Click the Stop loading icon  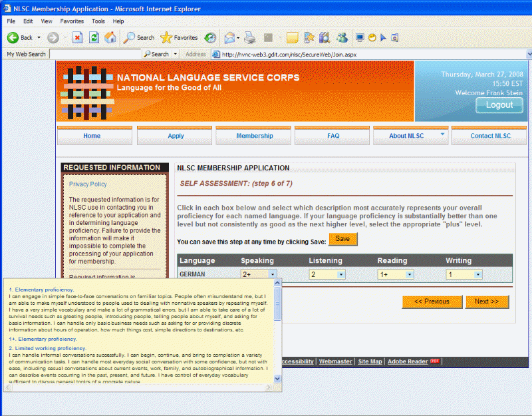click(77, 38)
